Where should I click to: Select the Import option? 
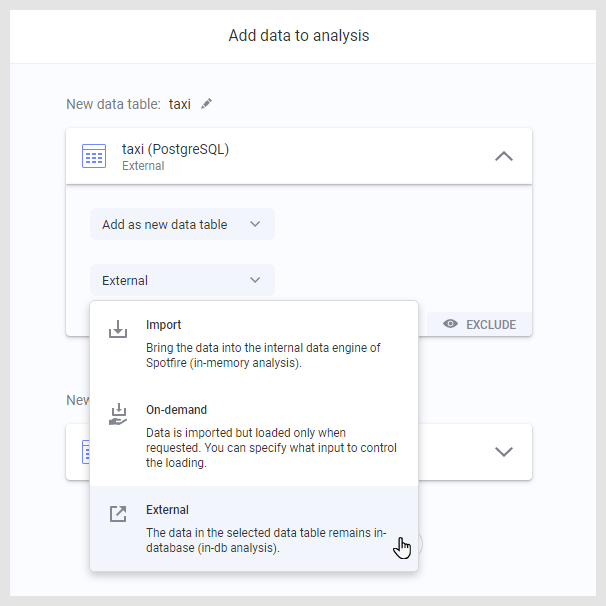coord(164,325)
